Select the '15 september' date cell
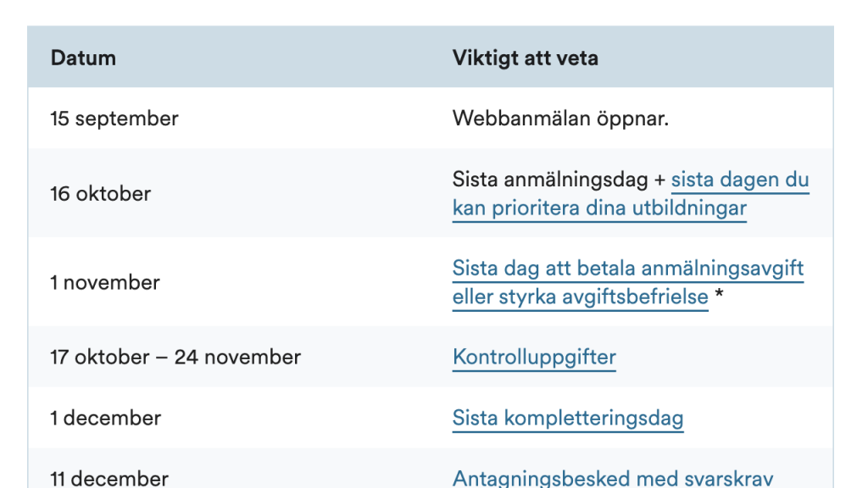The width and height of the screenshot is (868, 488). click(x=114, y=119)
